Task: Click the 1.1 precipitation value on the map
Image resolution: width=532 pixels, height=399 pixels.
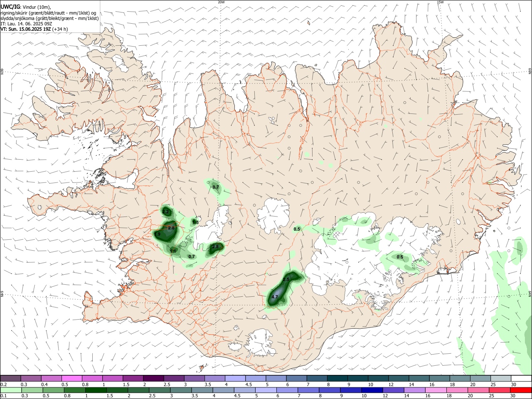Action: point(173,251)
